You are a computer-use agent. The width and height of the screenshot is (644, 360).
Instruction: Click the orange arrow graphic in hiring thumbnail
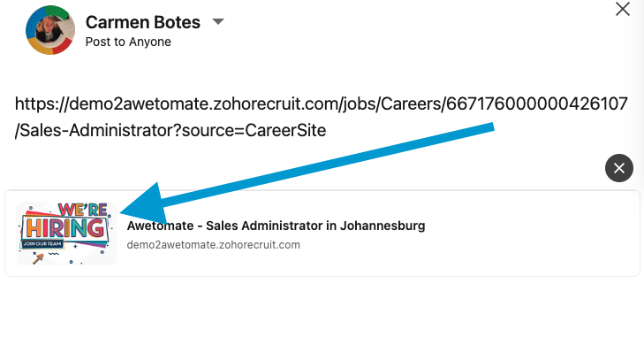(37, 259)
